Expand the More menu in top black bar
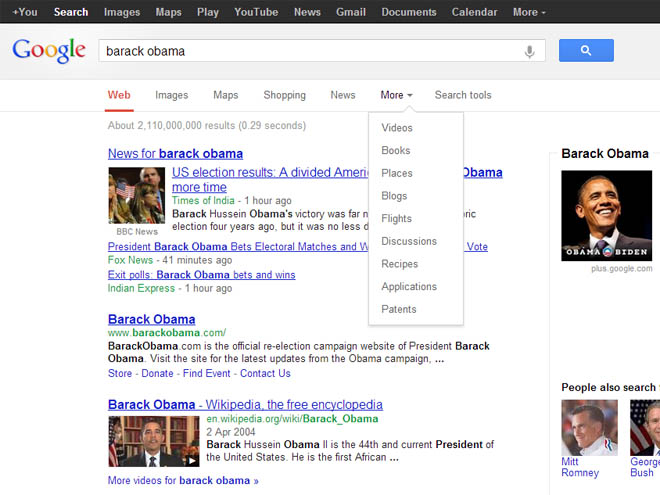 [x=529, y=12]
